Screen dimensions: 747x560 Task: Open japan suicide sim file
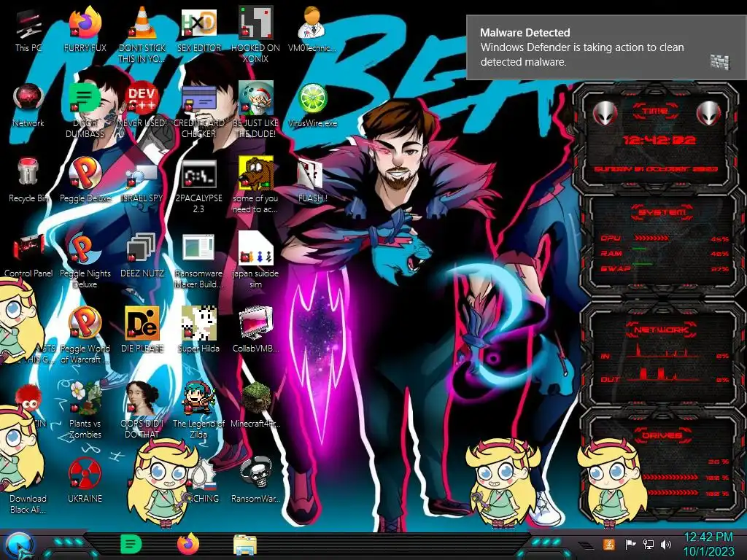tap(255, 261)
